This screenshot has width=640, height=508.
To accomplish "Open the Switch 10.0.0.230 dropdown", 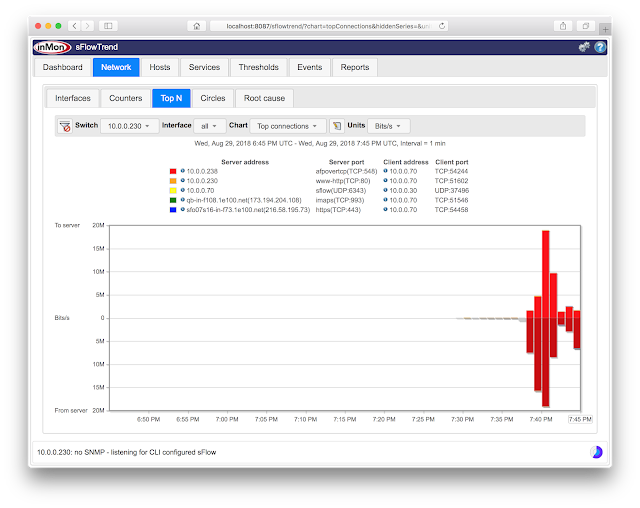I will [129, 126].
